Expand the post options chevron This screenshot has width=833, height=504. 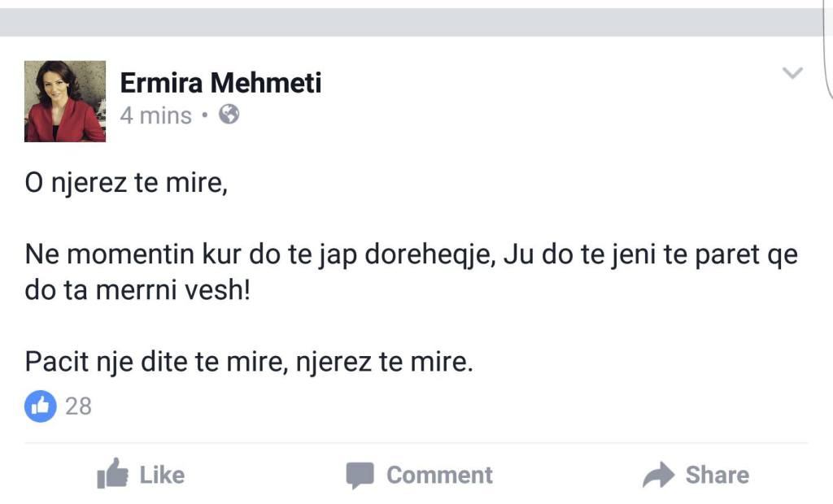pyautogui.click(x=792, y=72)
